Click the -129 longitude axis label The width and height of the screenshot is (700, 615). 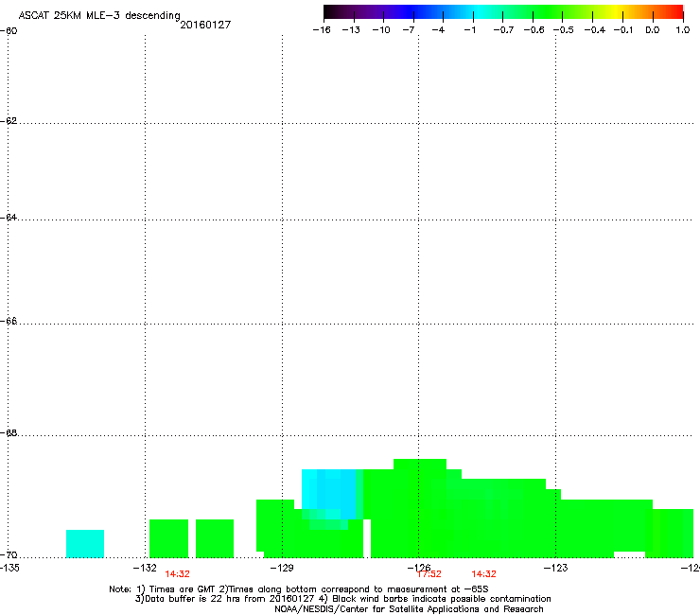[282, 568]
